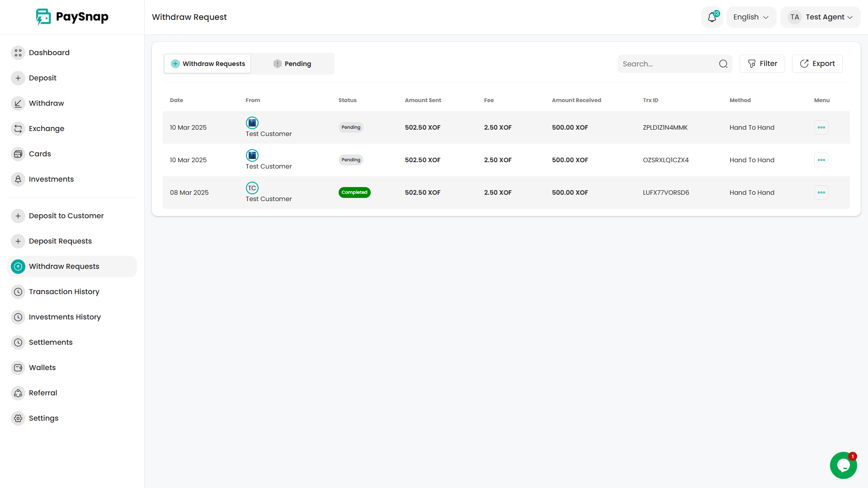868x488 pixels.
Task: Open row menu for ZPLD1ZIN4MMK transaction
Action: [821, 127]
